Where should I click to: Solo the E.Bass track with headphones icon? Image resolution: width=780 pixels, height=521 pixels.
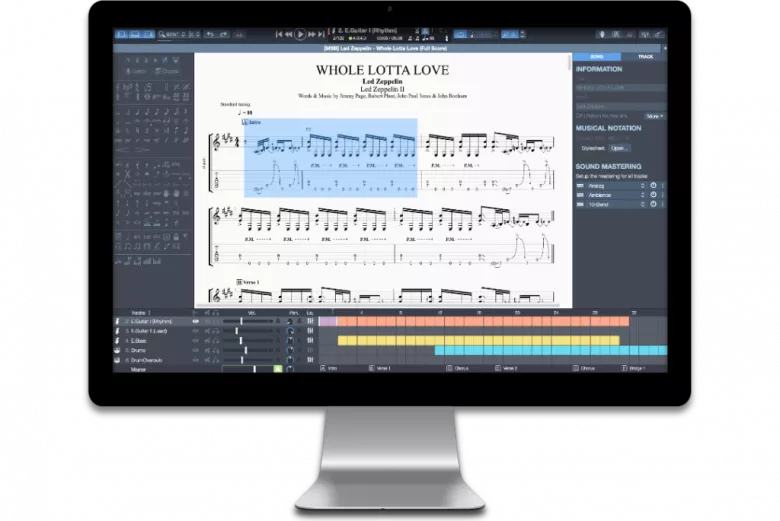pos(216,341)
